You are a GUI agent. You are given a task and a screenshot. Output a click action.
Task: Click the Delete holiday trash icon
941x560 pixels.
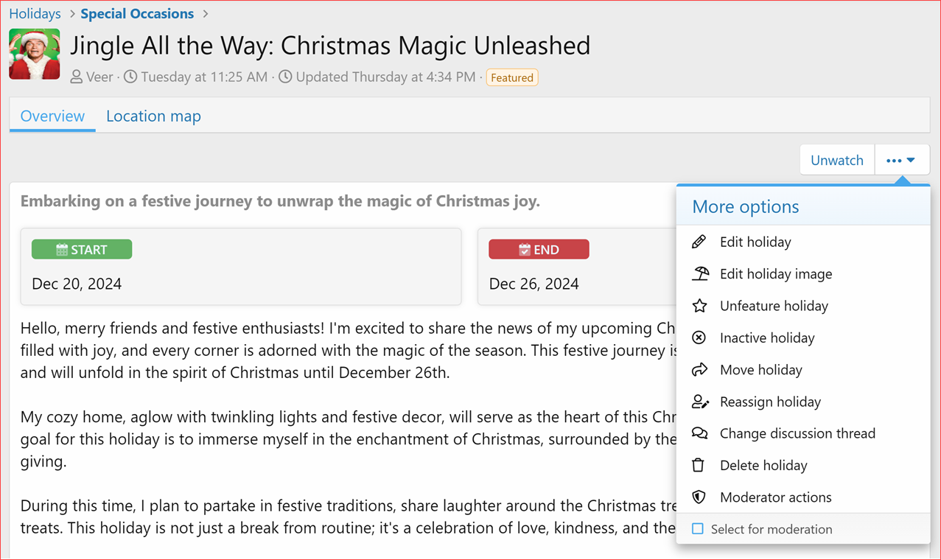[x=699, y=465]
